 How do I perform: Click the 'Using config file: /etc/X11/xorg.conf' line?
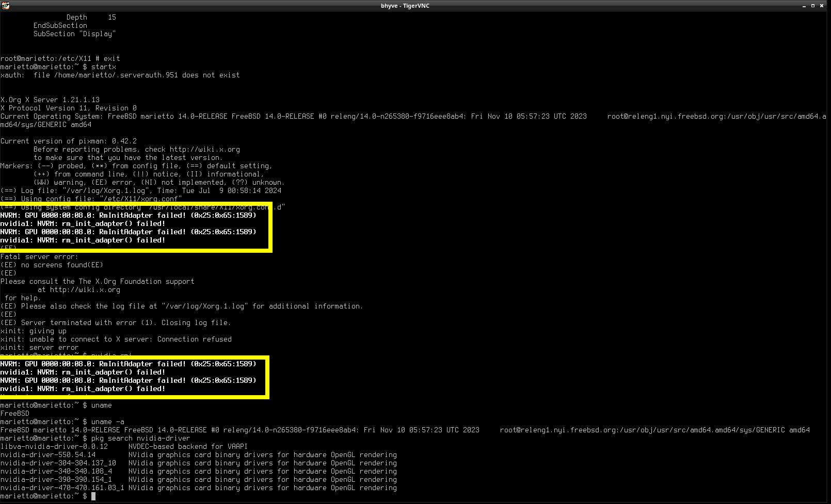coord(91,199)
